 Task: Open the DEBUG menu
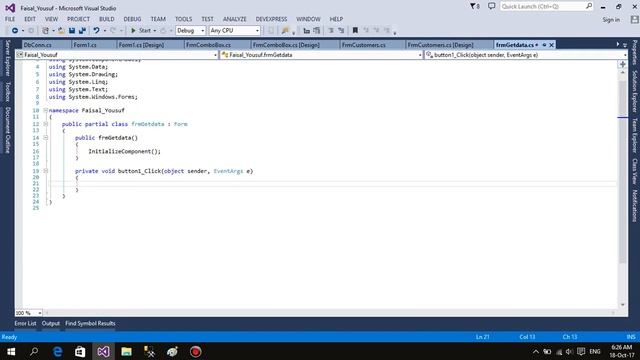132,19
